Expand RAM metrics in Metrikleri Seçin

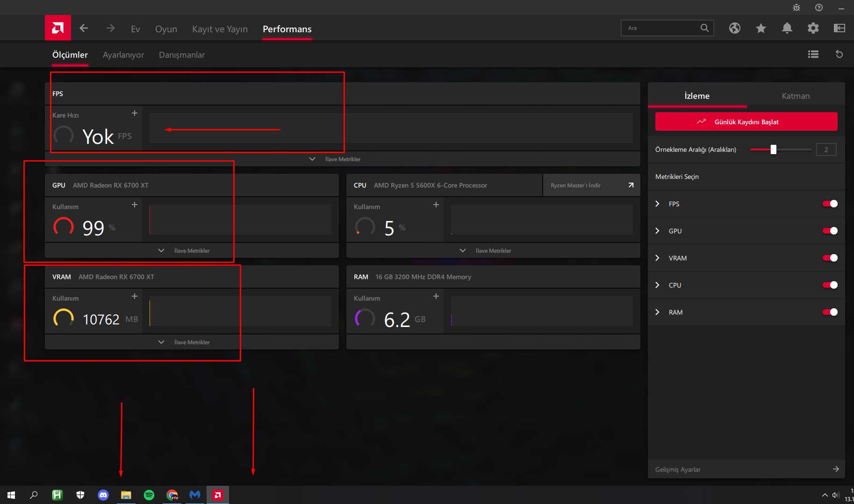click(658, 312)
